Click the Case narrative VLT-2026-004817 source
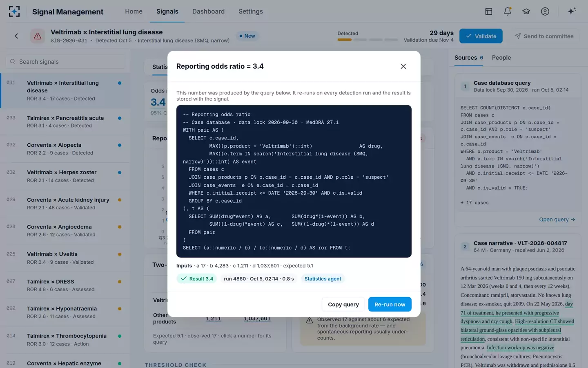The width and height of the screenshot is (588, 368). (x=520, y=243)
